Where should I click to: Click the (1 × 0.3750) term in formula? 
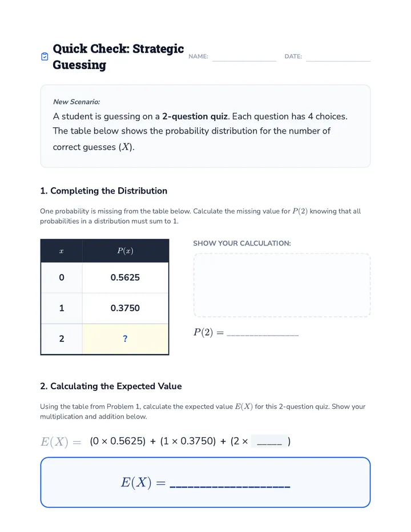188,441
